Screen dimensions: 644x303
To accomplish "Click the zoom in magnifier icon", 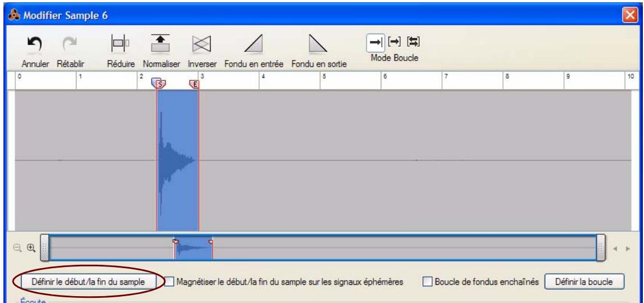I will pos(30,249).
